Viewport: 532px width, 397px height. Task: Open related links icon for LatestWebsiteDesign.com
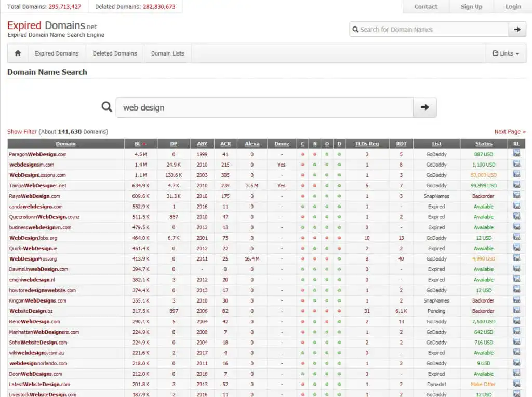(516, 384)
